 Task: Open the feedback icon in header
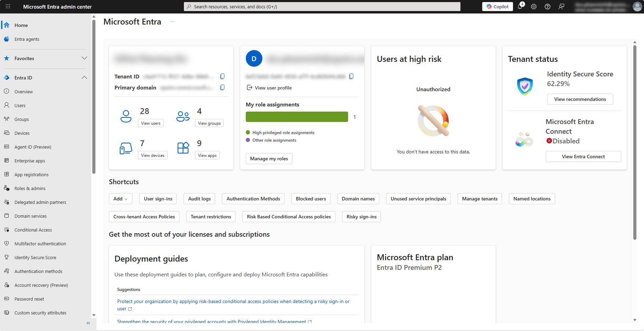(x=561, y=7)
